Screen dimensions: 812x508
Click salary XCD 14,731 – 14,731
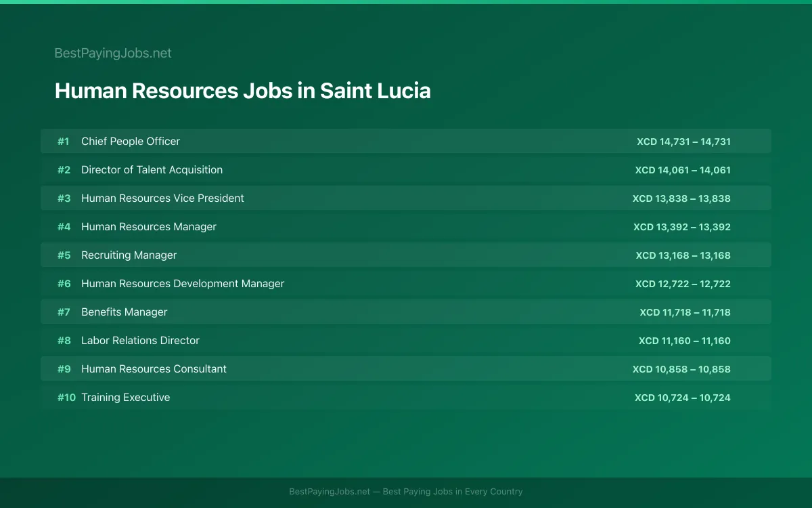(683, 142)
